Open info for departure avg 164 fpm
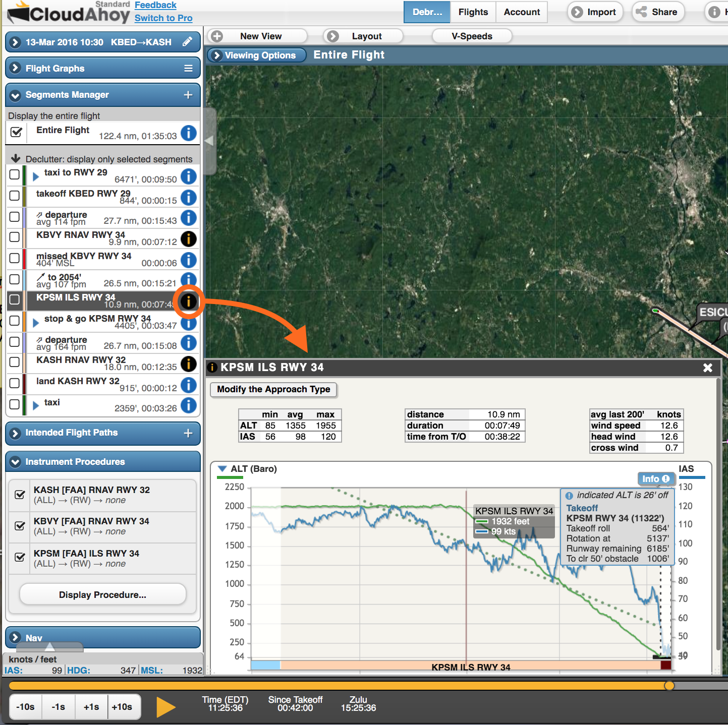The image size is (728, 725). (188, 343)
